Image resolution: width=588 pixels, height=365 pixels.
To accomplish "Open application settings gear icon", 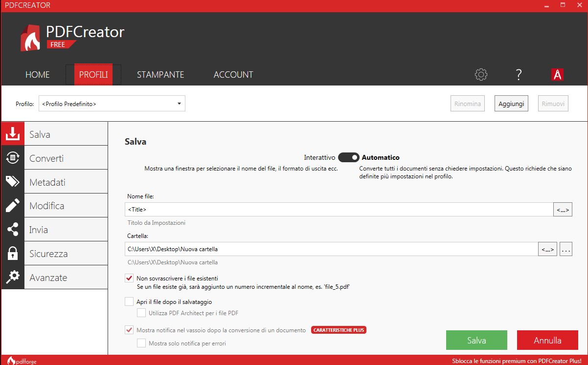I will tap(481, 75).
